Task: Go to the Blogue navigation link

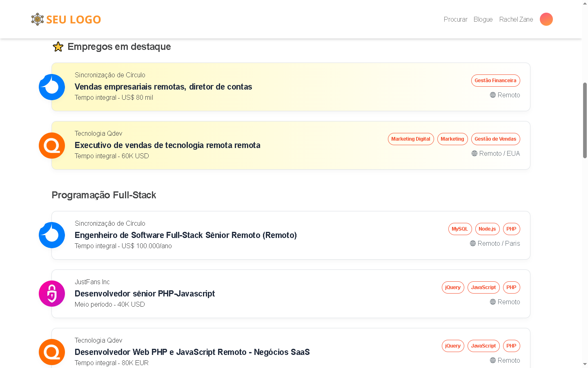Action: (x=483, y=19)
